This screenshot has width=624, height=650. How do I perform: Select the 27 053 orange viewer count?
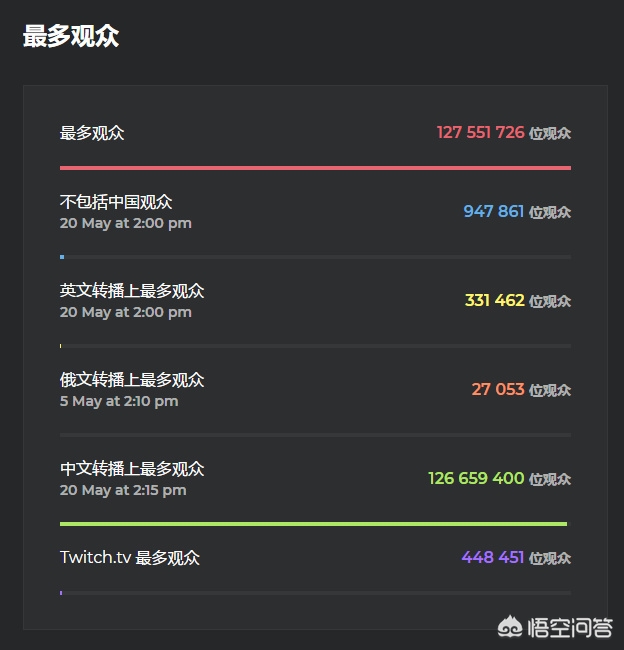point(498,390)
